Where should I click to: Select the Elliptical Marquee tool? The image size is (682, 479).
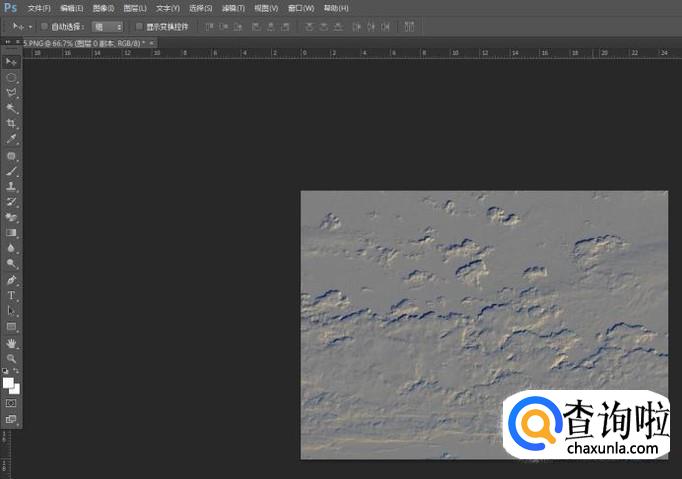point(12,77)
